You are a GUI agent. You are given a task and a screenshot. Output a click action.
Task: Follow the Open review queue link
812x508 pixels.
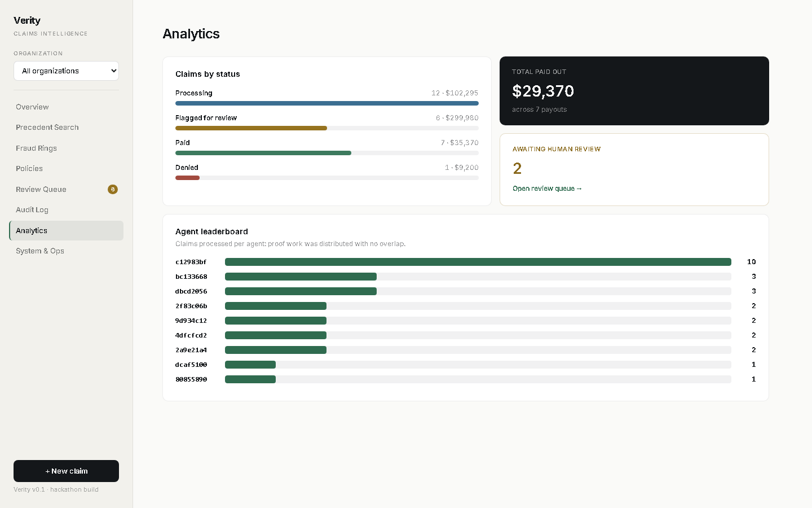[x=547, y=189]
